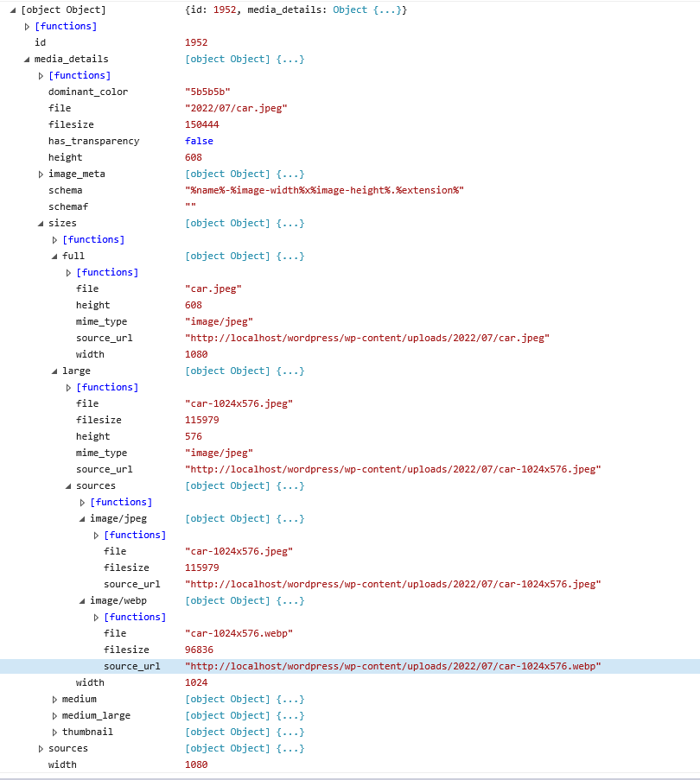Collapse the large size node
Screen dimensions: 700x780
tap(54, 371)
